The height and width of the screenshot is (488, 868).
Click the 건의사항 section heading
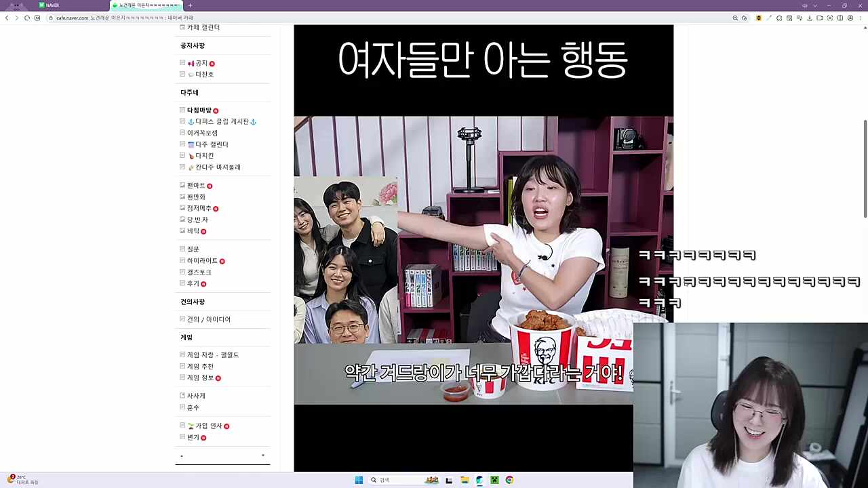[193, 302]
